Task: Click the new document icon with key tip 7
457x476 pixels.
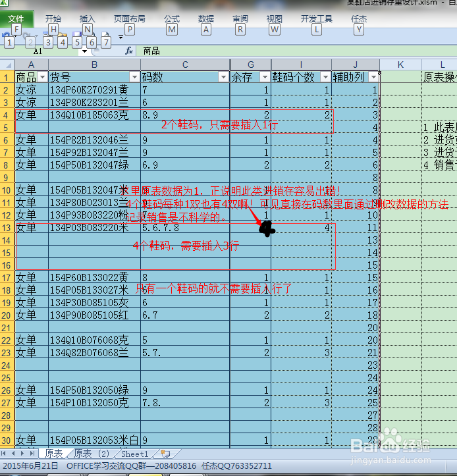Action: (x=105, y=35)
